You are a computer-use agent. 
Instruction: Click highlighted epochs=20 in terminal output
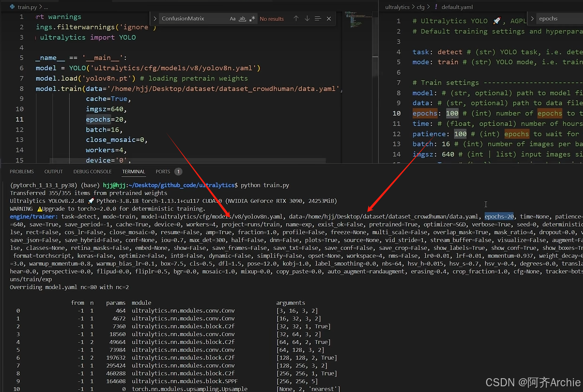pos(499,216)
